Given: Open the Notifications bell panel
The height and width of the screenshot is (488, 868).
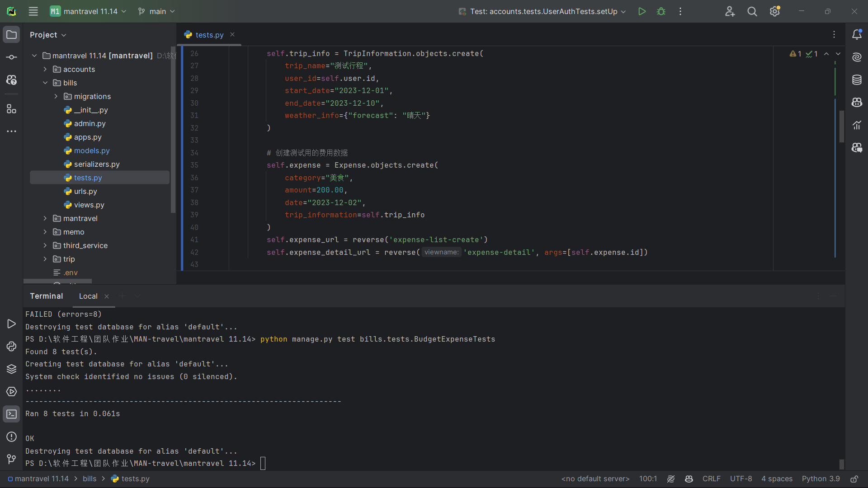Looking at the screenshot, I should pos(857,35).
